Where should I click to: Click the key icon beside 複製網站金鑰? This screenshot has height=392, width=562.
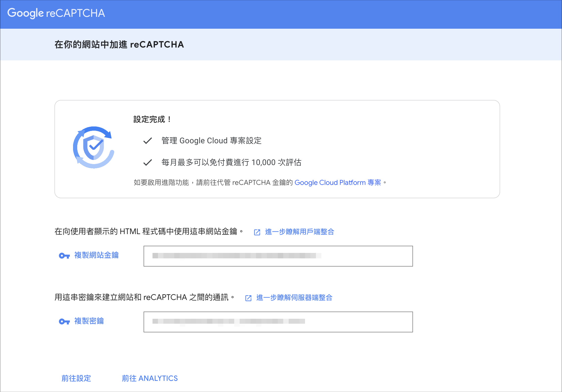(64, 256)
